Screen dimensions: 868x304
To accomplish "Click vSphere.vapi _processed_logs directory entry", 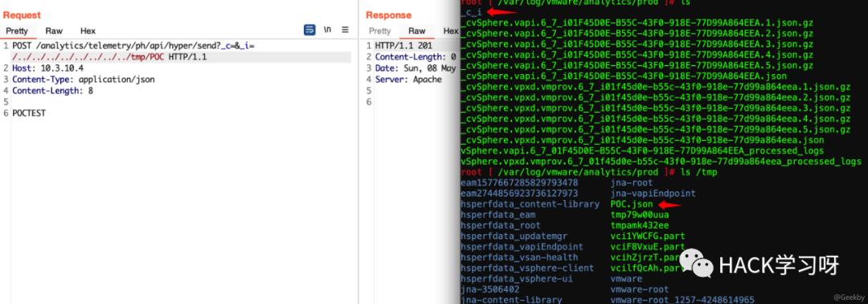I will tap(642, 150).
